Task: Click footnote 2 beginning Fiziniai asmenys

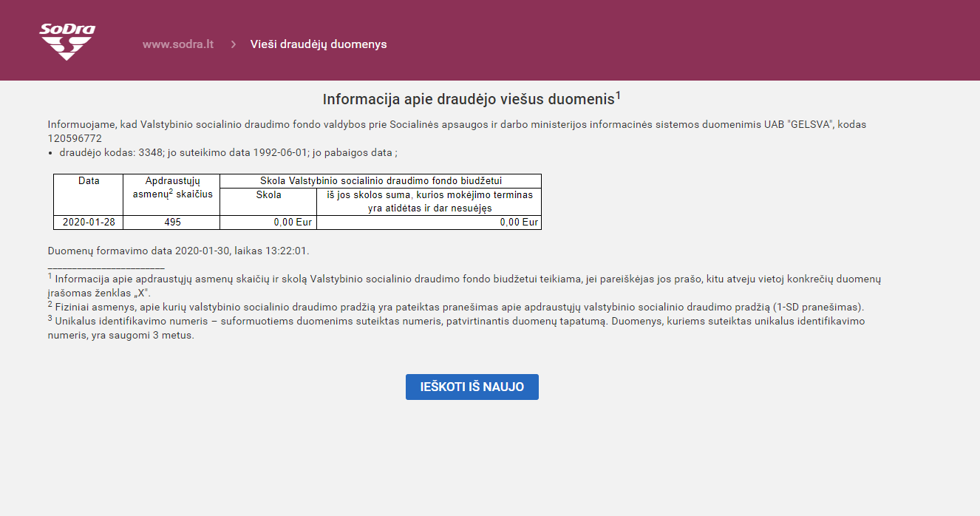Action: (x=458, y=307)
